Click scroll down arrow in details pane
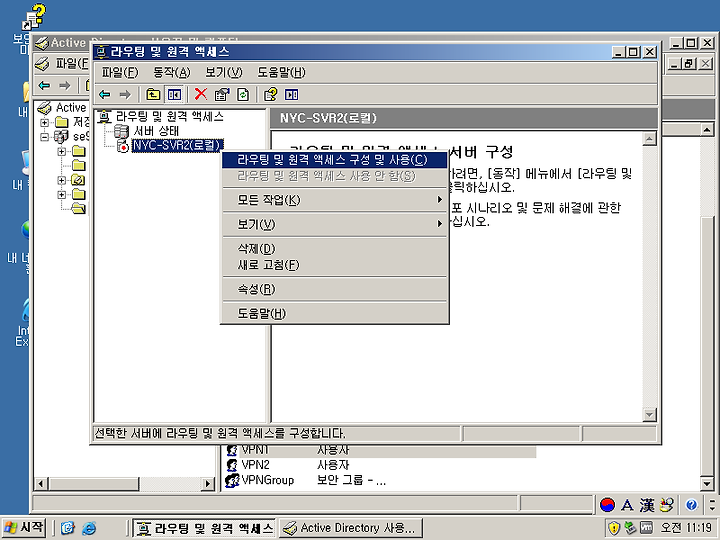This screenshot has width=720, height=540. tap(649, 415)
